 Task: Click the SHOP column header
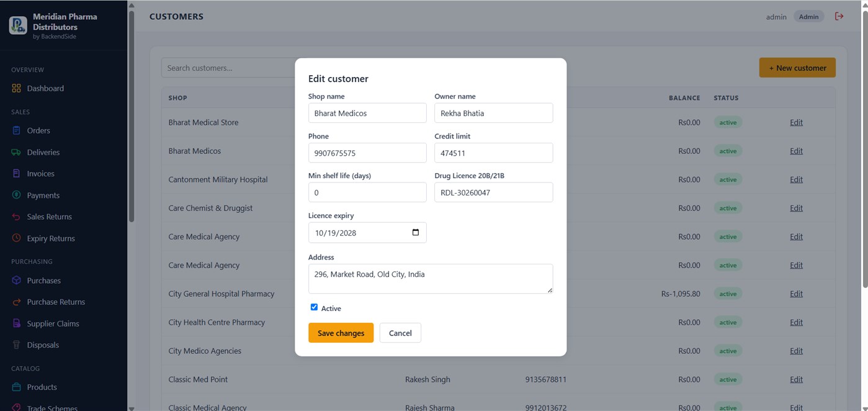coord(177,98)
